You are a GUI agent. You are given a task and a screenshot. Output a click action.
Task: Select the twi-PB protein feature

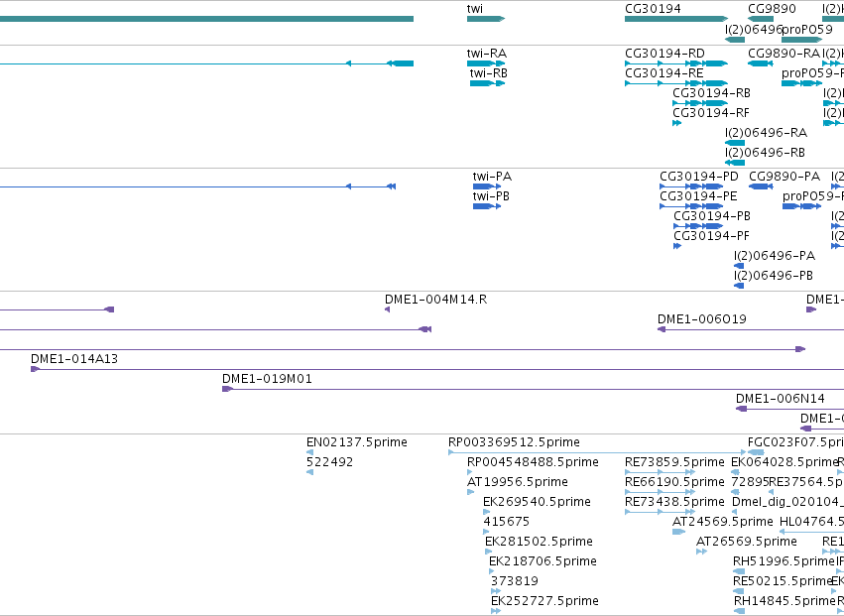(487, 206)
